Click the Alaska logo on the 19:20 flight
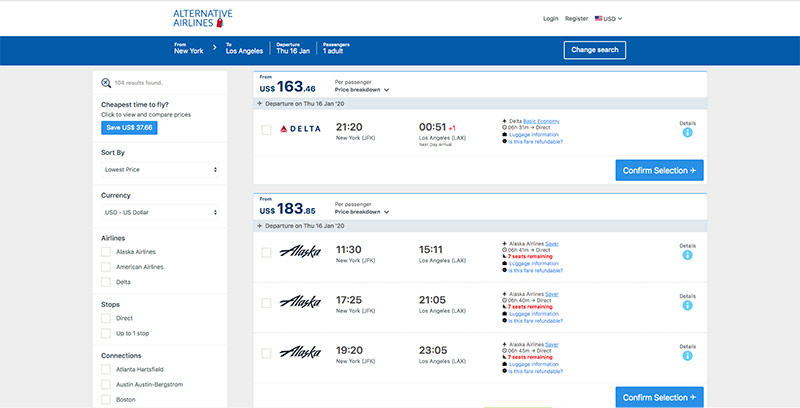The width and height of the screenshot is (800, 408). (x=301, y=352)
